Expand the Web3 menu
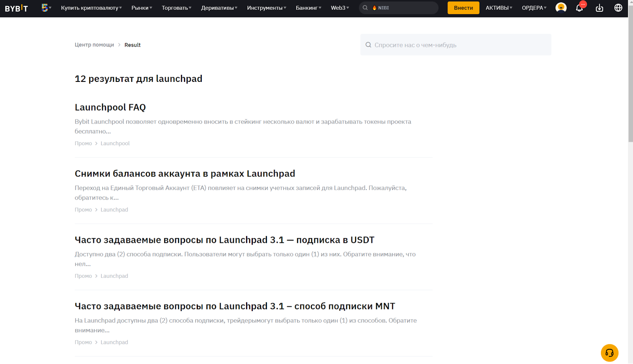633x364 pixels. pos(340,8)
